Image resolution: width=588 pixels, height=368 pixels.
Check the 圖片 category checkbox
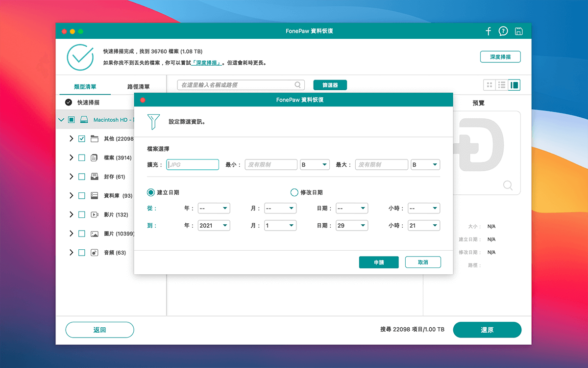tap(82, 234)
